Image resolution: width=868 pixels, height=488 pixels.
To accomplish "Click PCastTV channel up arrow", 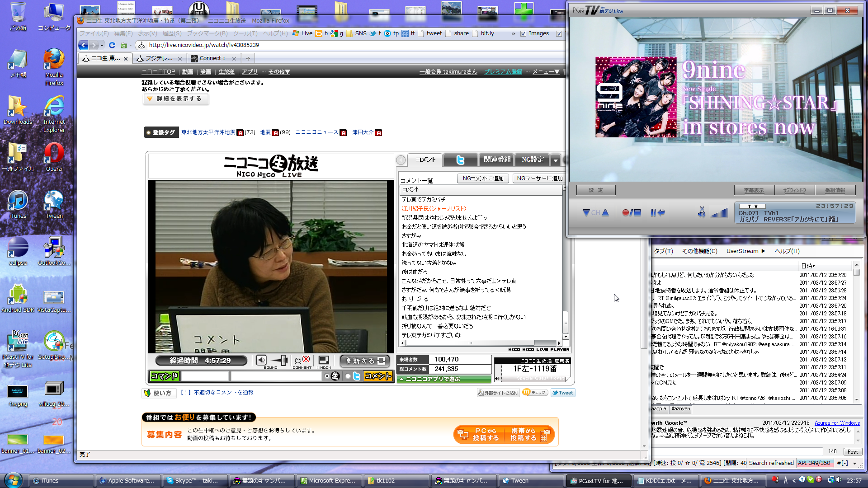I will coord(605,212).
